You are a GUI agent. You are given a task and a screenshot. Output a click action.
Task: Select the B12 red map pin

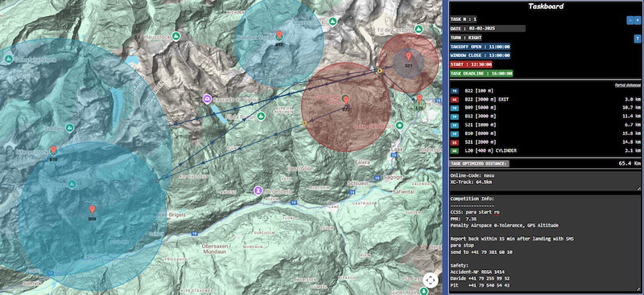279,35
